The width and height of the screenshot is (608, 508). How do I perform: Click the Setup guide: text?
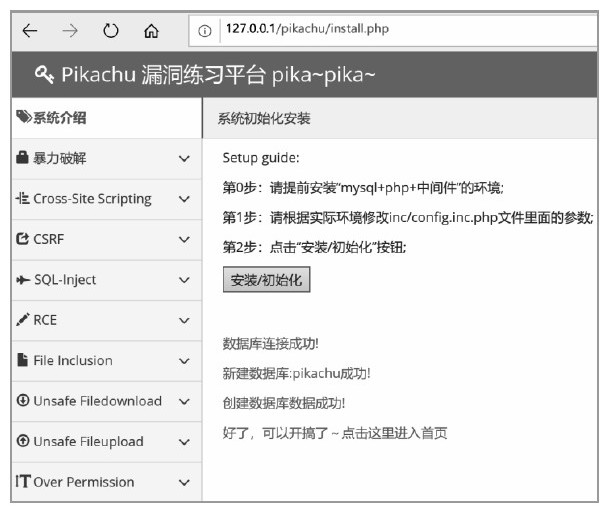(x=261, y=158)
